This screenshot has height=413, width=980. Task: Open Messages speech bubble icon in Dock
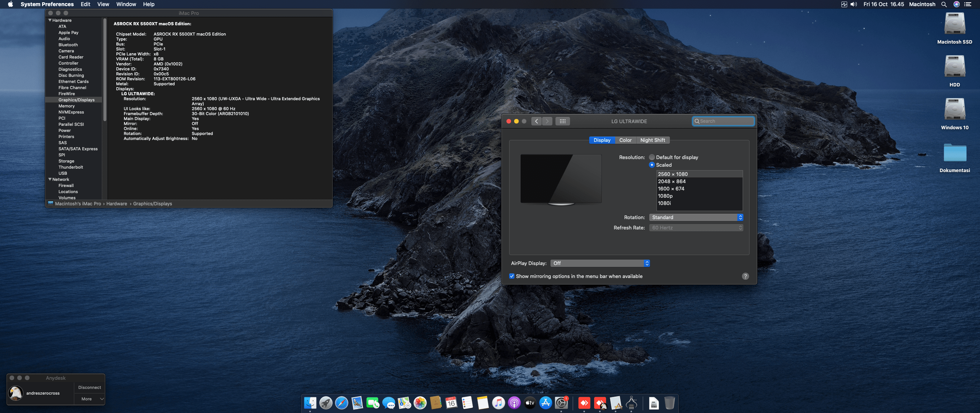coord(389,403)
